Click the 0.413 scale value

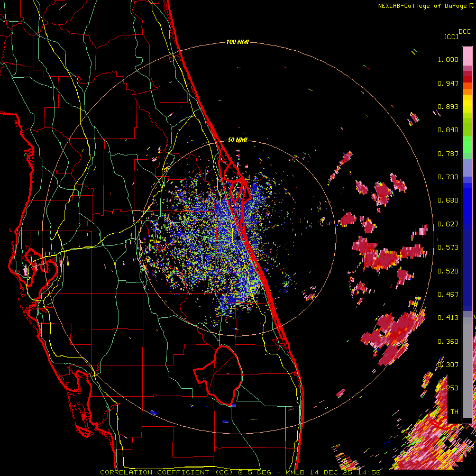click(448, 318)
